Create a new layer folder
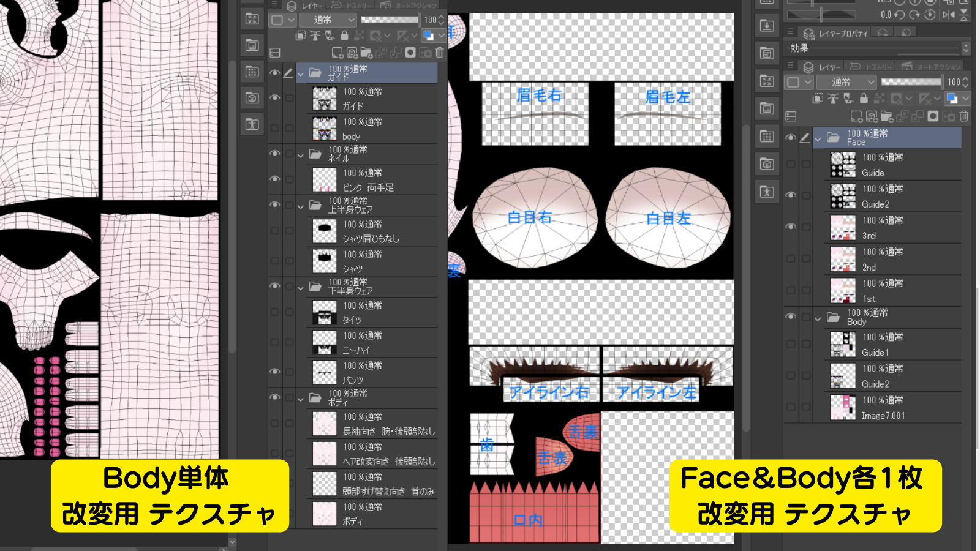The width and height of the screenshot is (980, 551). click(367, 53)
